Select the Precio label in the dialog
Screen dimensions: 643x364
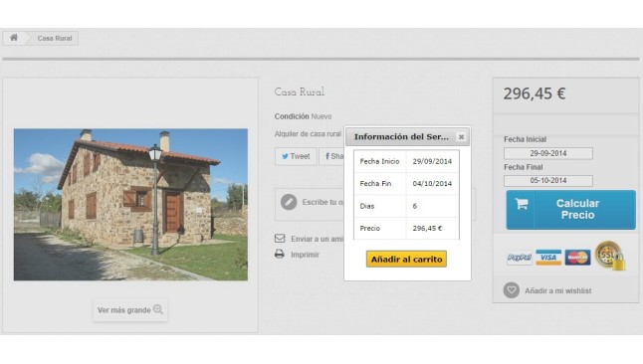click(370, 229)
